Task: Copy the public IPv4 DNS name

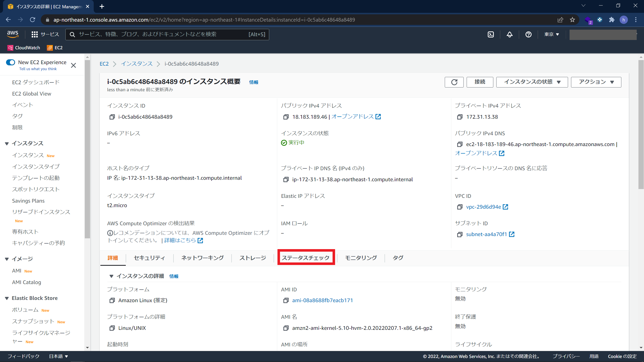Action: (x=460, y=144)
